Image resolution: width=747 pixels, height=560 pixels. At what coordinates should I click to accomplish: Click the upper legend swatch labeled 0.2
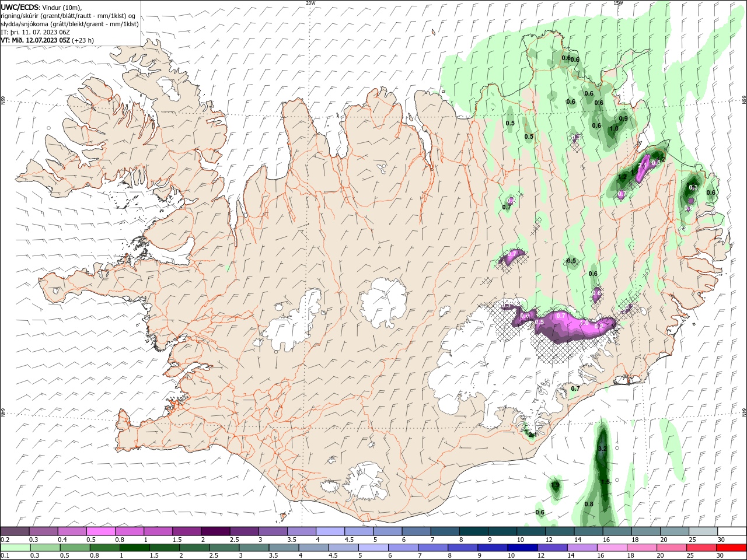coord(15,531)
